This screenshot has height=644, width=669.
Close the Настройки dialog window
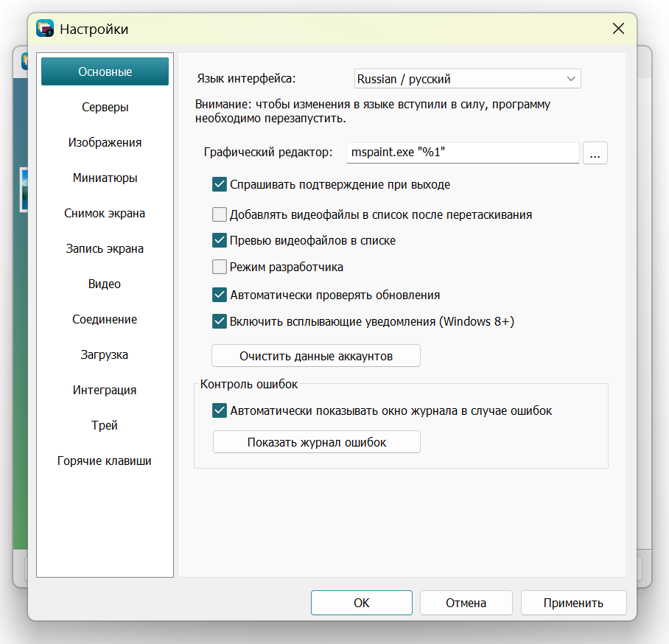[x=618, y=29]
